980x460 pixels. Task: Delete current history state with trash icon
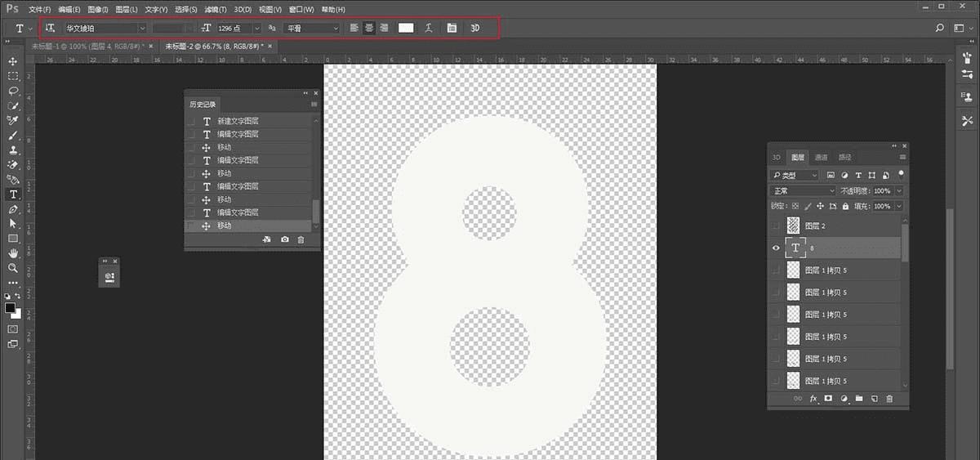[301, 239]
